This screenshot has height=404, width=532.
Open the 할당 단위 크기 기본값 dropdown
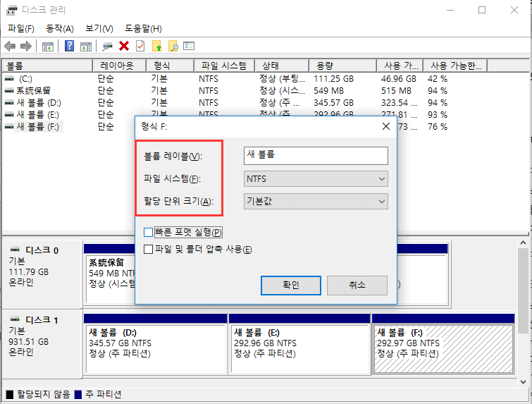coord(316,202)
